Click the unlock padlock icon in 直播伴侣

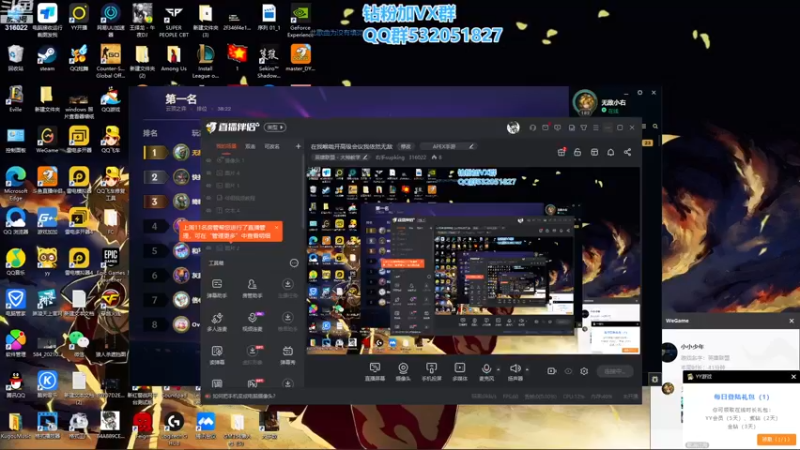click(578, 152)
